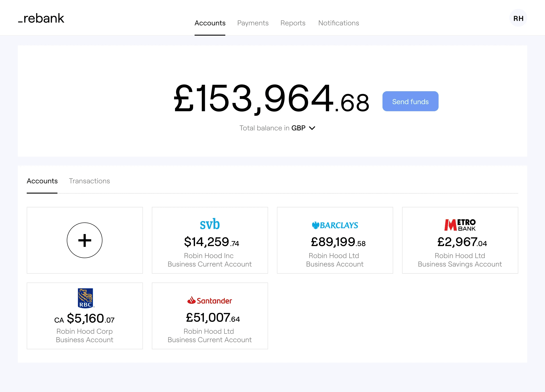The image size is (545, 392).
Task: Open the Payments section
Action: coord(253,23)
